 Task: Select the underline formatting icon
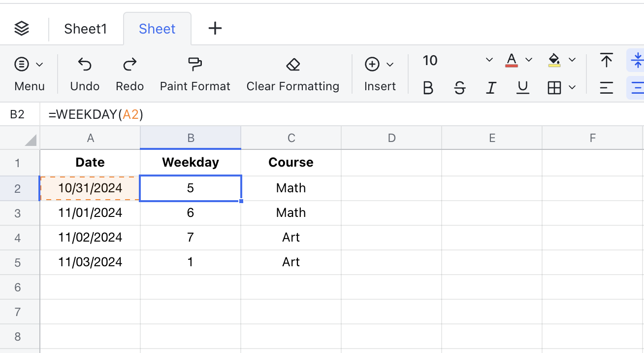click(x=522, y=87)
